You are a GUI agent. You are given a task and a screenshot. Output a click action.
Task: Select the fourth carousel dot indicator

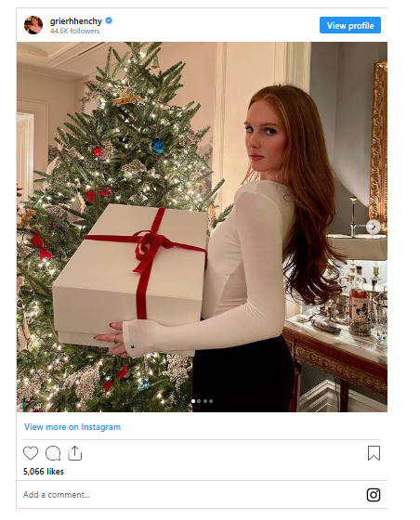tap(211, 401)
